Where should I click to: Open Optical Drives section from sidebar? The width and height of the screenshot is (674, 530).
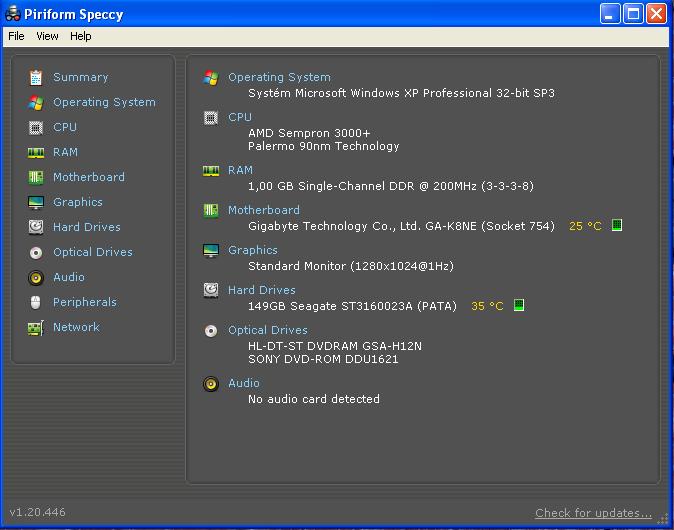tap(93, 252)
